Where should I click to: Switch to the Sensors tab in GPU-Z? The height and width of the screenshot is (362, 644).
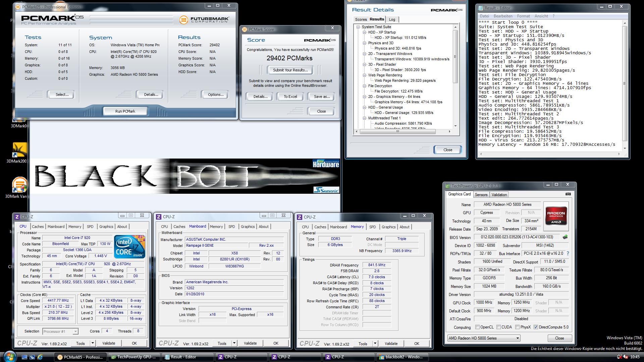click(x=481, y=195)
